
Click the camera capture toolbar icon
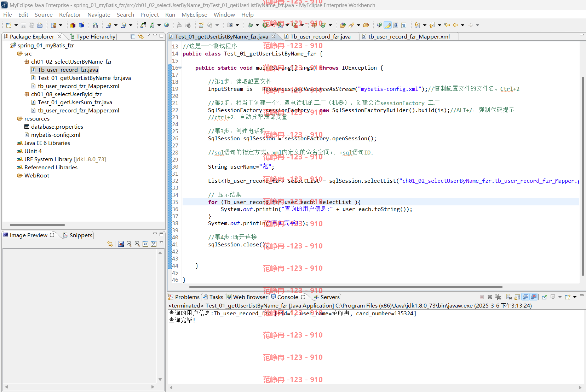pyautogui.click(x=230, y=25)
